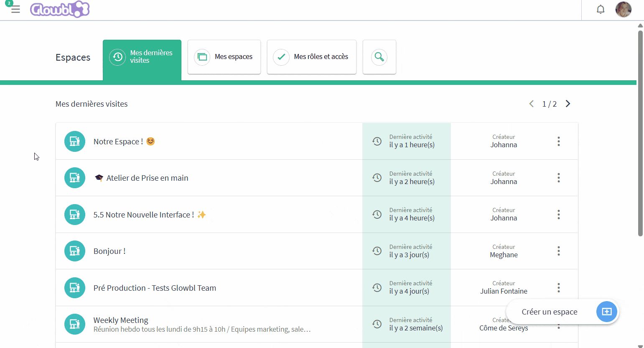Open the space search tab
Viewport: 644px width, 348px height.
pyautogui.click(x=379, y=57)
